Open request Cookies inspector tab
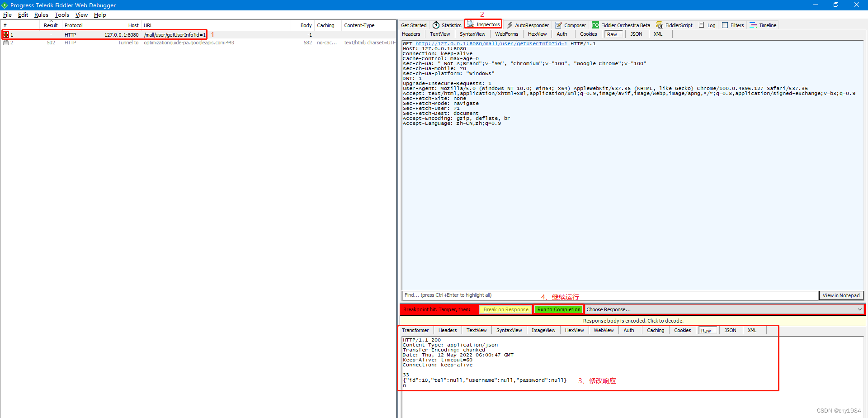The image size is (868, 418). 588,34
